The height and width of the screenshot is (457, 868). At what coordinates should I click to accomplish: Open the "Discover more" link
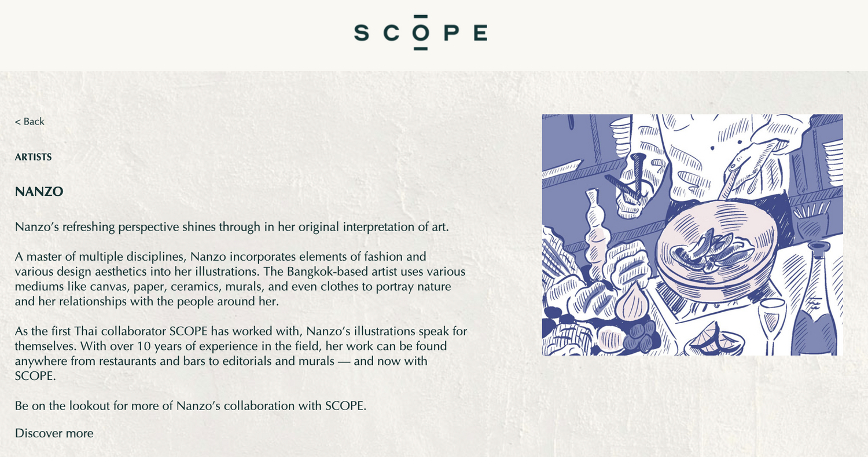(54, 433)
